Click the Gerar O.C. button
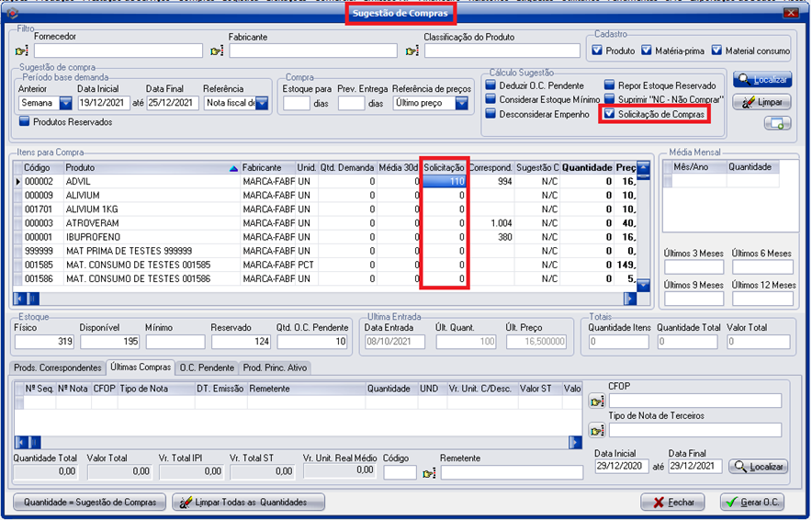 click(752, 503)
